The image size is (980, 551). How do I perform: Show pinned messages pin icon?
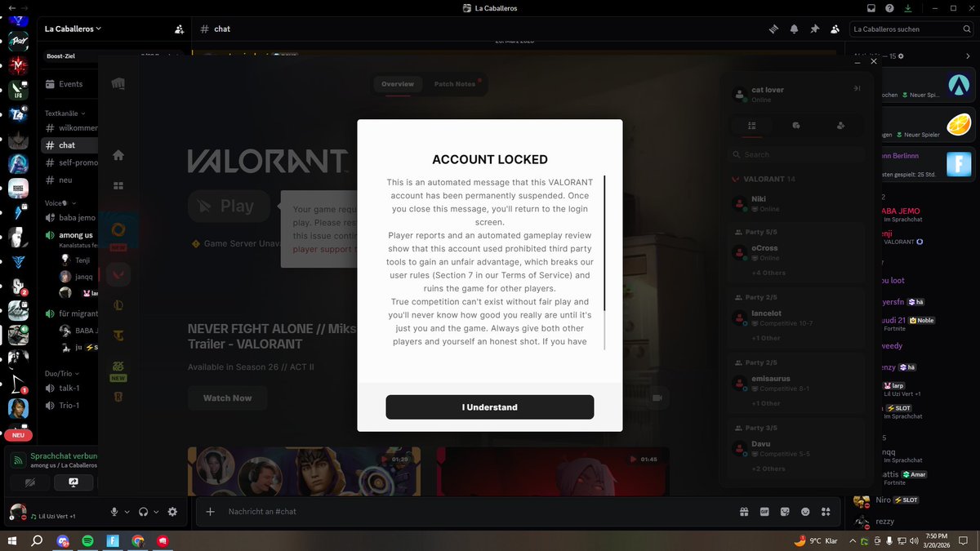click(x=814, y=29)
